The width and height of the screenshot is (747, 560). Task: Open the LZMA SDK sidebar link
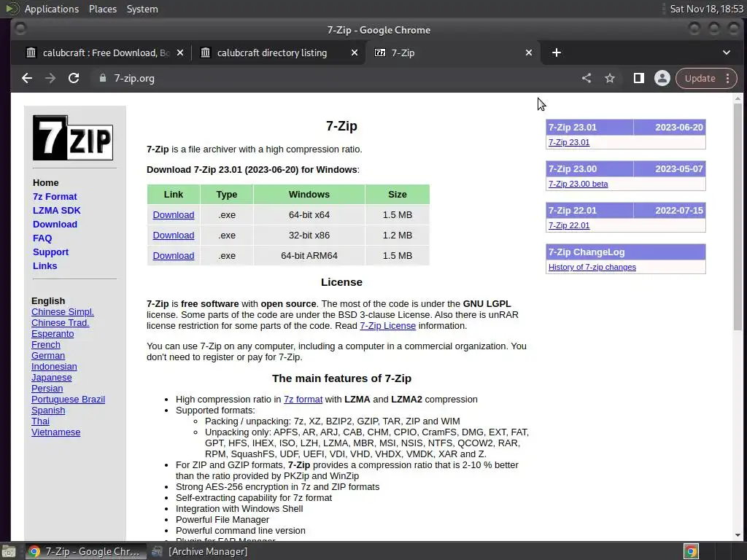(x=57, y=211)
